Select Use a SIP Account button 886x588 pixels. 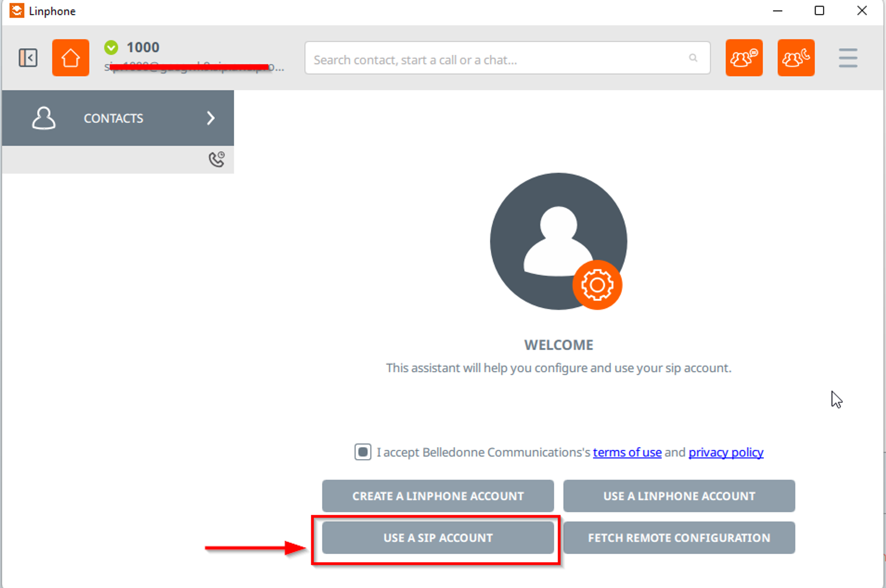[438, 538]
